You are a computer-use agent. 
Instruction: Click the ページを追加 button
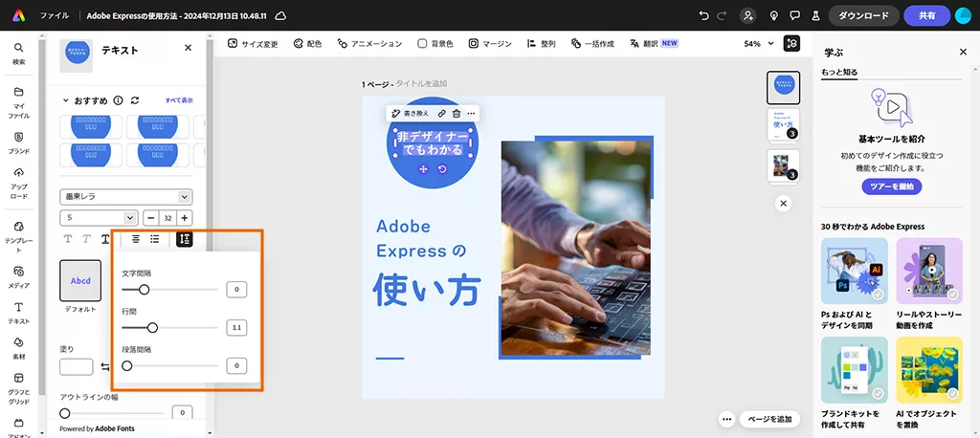coord(769,419)
